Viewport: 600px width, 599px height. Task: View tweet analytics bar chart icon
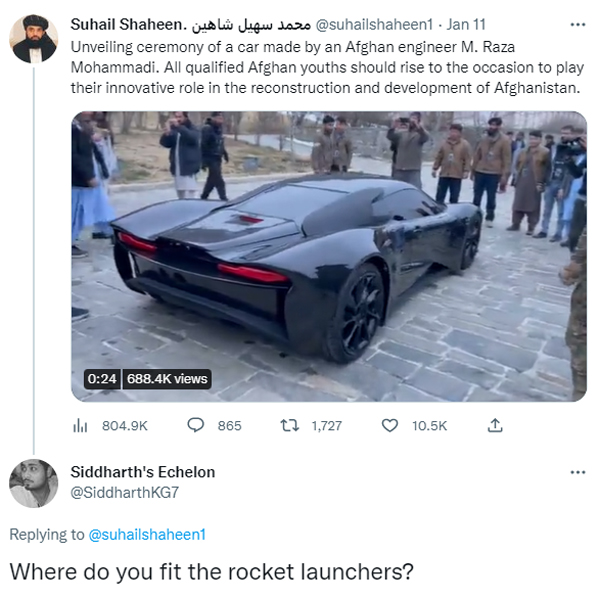pyautogui.click(x=81, y=425)
